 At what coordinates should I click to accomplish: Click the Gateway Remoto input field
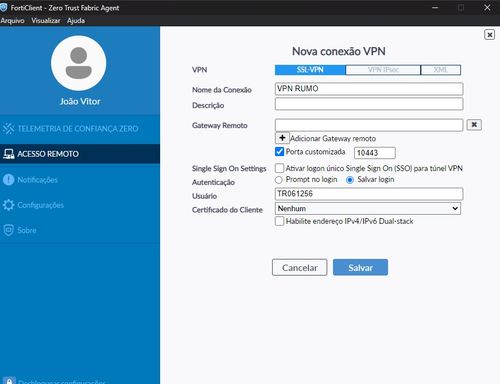(x=369, y=125)
